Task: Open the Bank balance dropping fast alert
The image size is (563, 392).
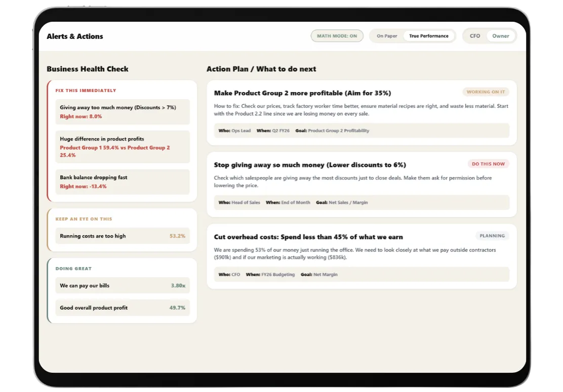Action: click(123, 182)
